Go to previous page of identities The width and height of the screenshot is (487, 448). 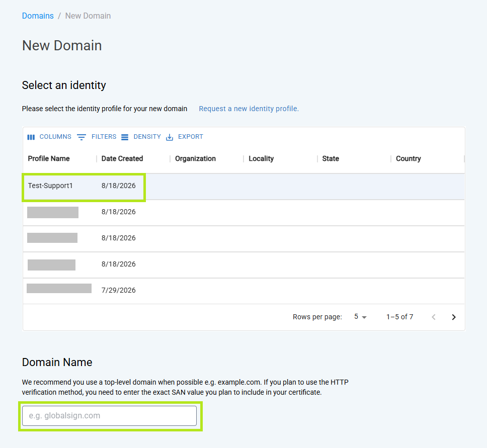click(x=434, y=317)
